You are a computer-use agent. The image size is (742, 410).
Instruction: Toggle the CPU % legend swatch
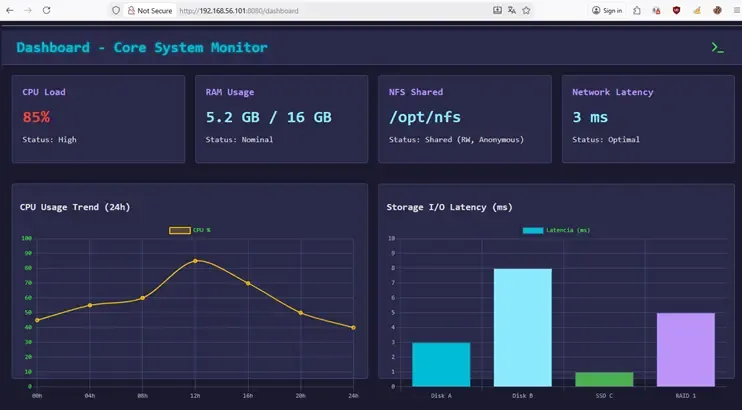[180, 230]
